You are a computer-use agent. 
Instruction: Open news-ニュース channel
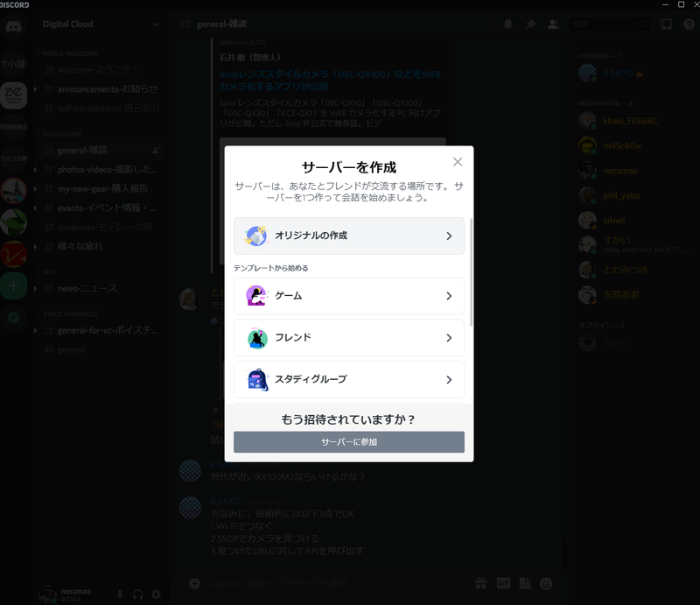point(101,289)
